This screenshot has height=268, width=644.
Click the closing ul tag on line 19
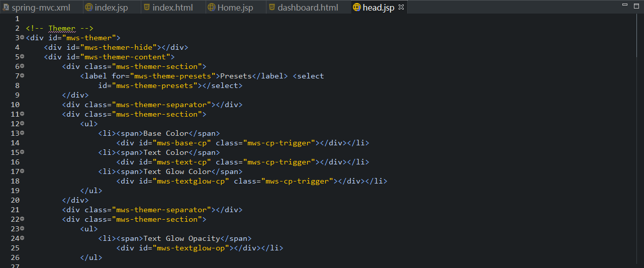[x=91, y=191]
